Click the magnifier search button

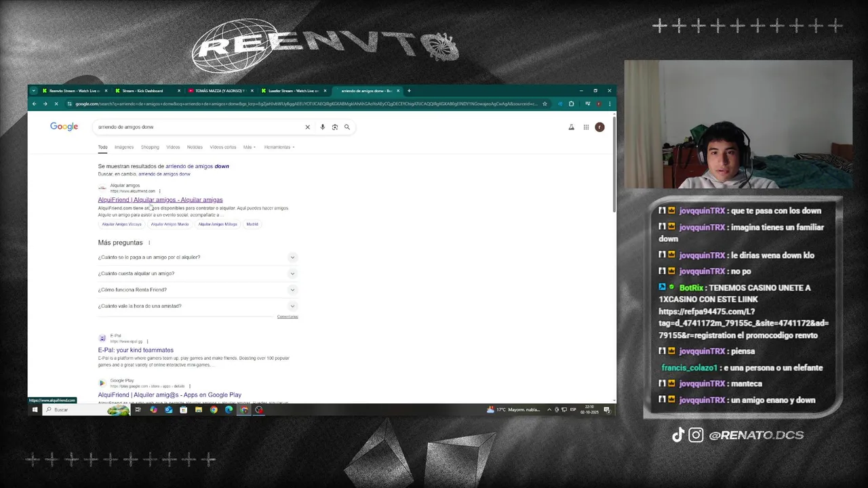click(x=347, y=127)
